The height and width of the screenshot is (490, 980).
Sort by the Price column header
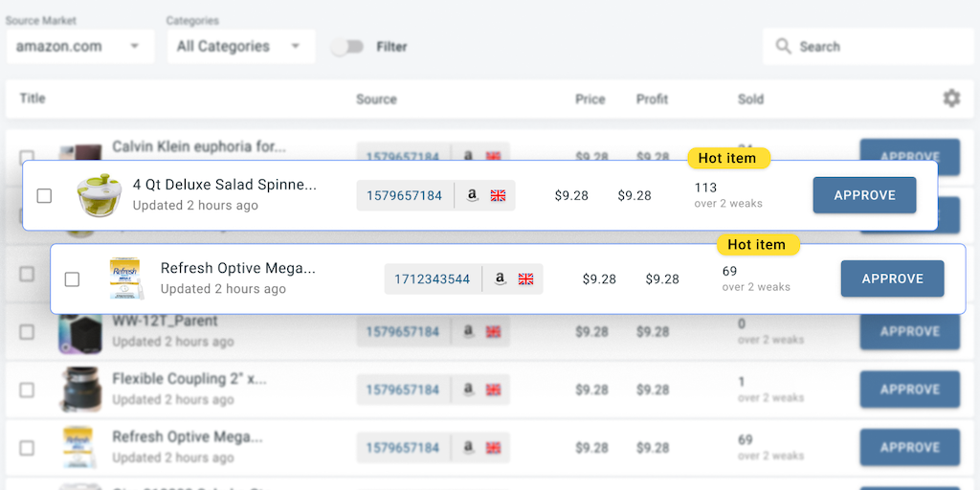click(590, 99)
